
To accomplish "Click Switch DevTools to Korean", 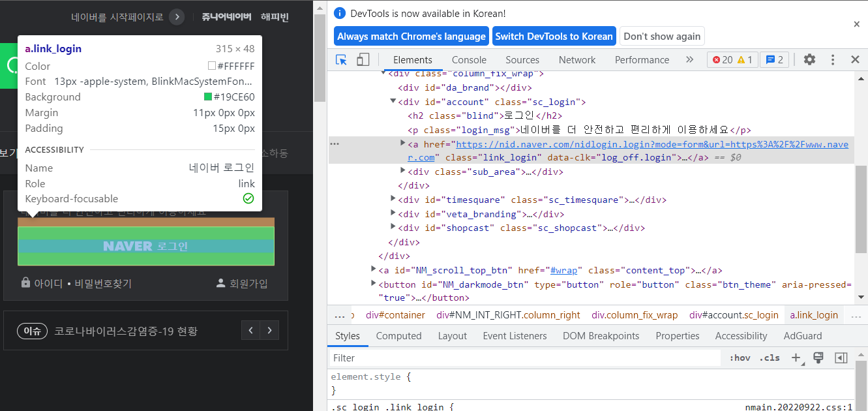I will [x=554, y=37].
